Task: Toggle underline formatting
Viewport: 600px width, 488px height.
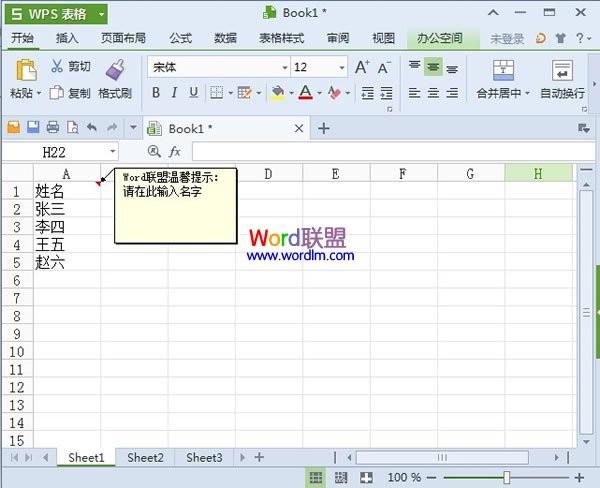Action: [194, 93]
